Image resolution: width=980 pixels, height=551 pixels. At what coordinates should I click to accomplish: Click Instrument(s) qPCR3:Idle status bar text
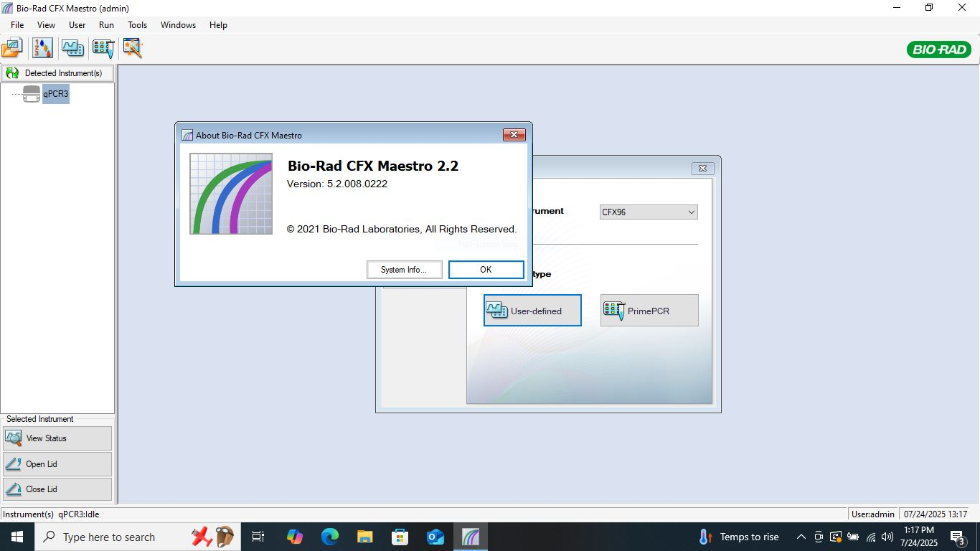(50, 514)
